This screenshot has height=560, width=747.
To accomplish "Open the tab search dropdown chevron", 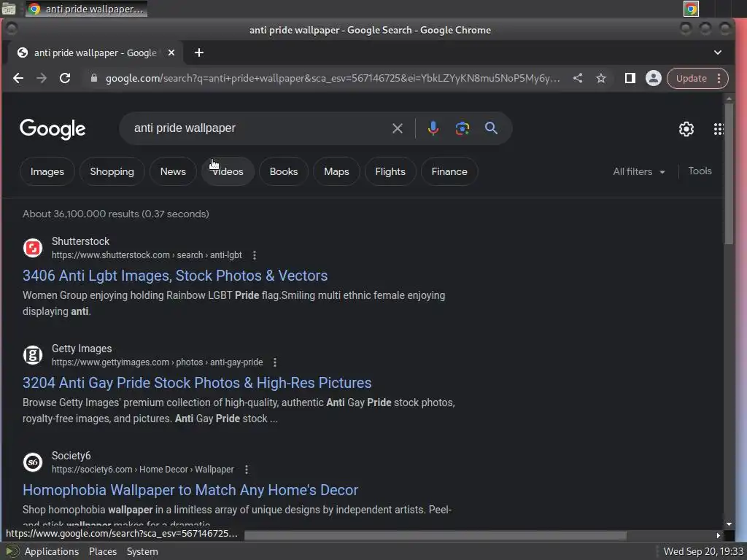I will point(718,52).
